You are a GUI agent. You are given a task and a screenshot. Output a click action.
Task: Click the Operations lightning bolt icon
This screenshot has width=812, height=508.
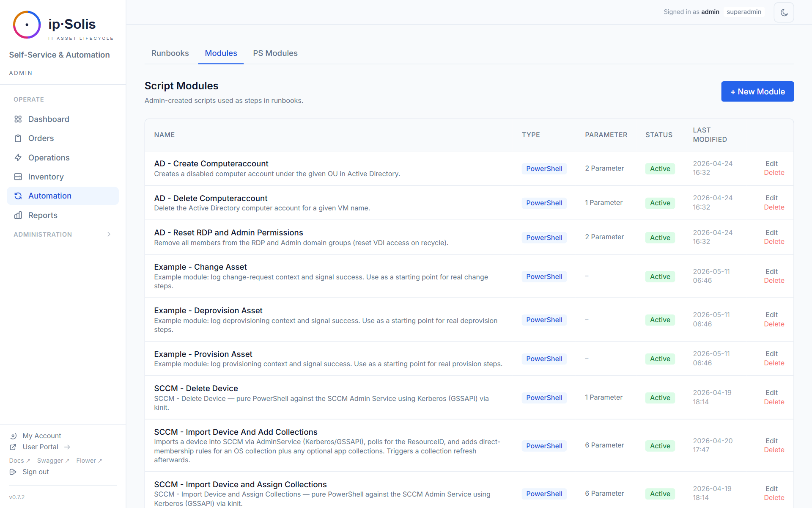click(18, 157)
